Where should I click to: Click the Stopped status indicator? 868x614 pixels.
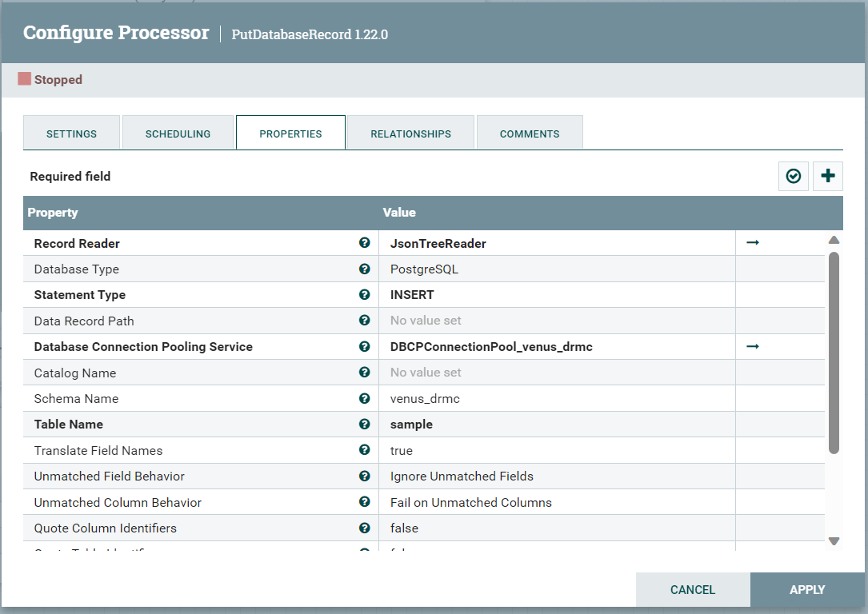[50, 79]
